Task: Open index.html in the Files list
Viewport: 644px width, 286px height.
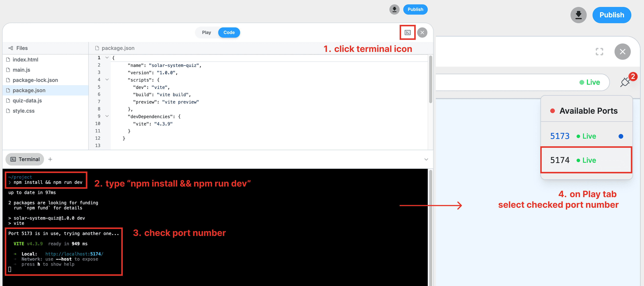Action: [x=25, y=60]
